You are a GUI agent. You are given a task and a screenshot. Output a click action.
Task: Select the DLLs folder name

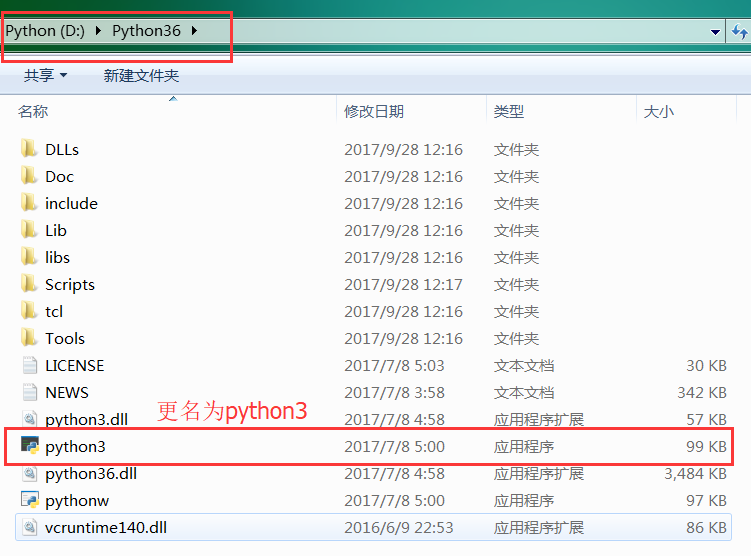(62, 149)
